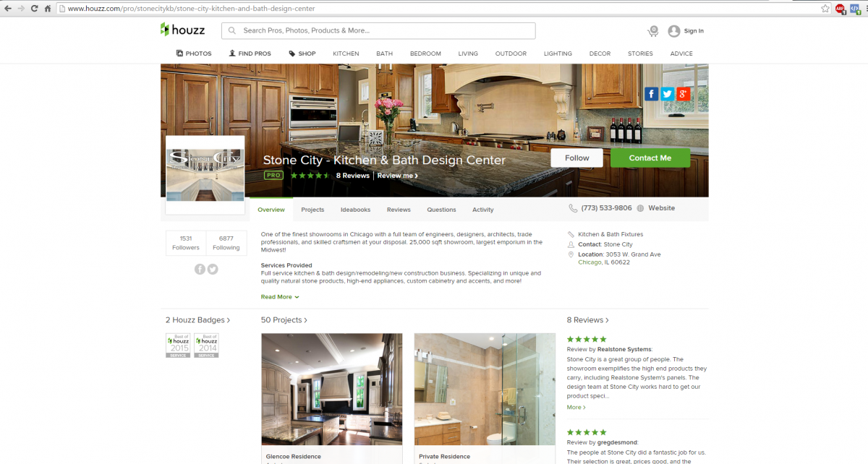Expand the description with Read More
The image size is (868, 464).
pos(280,297)
